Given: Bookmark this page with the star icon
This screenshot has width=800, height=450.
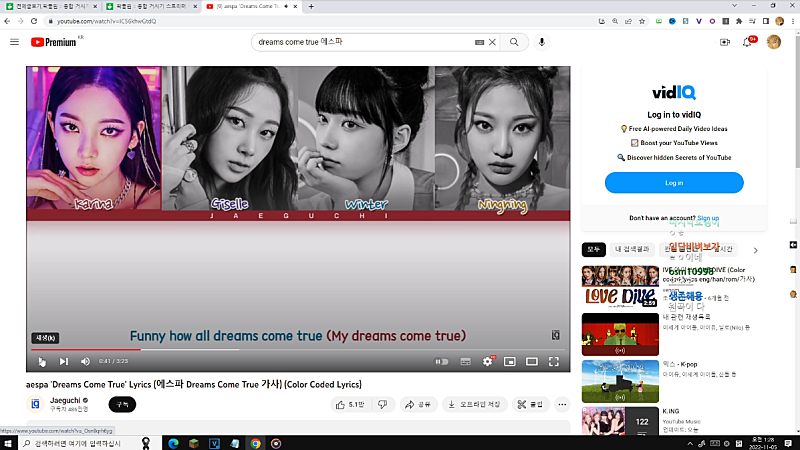Looking at the screenshot, I should pos(642,21).
